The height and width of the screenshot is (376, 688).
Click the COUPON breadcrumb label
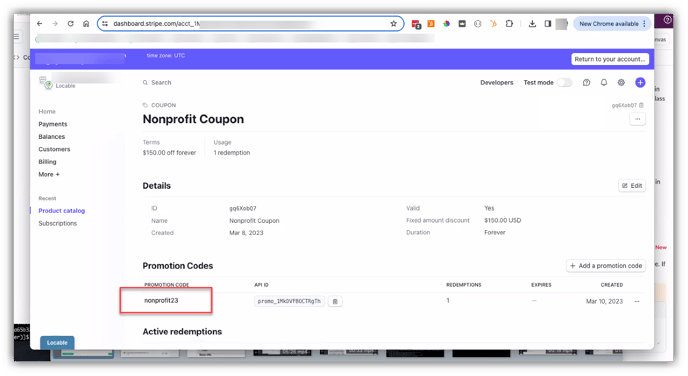163,105
